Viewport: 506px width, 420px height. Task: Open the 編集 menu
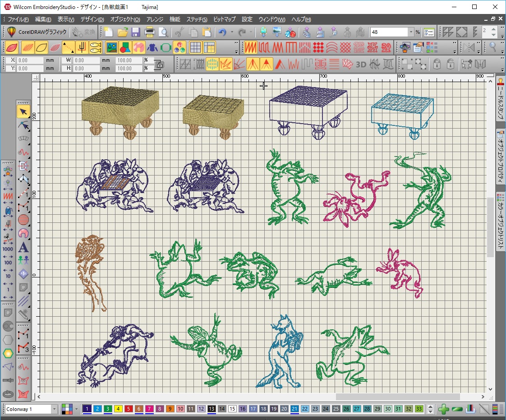[x=43, y=19]
